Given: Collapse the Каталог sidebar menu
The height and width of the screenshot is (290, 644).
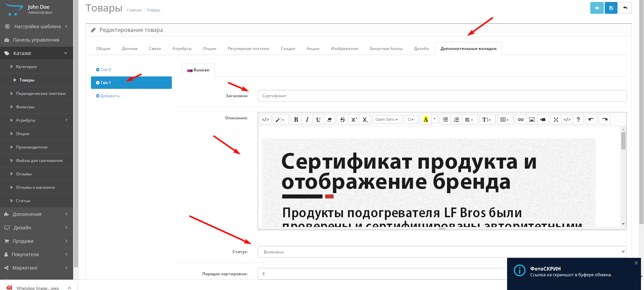Looking at the screenshot, I should (37, 53).
